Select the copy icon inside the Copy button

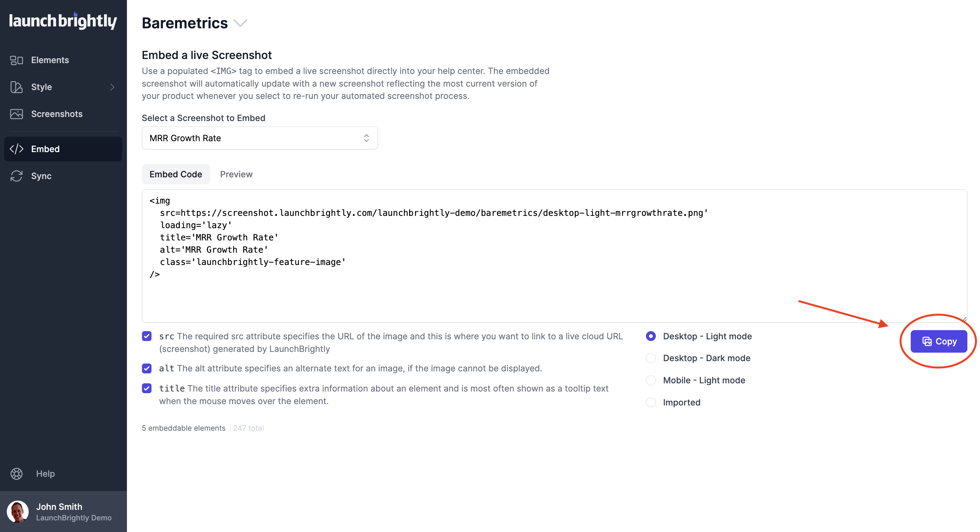point(927,341)
